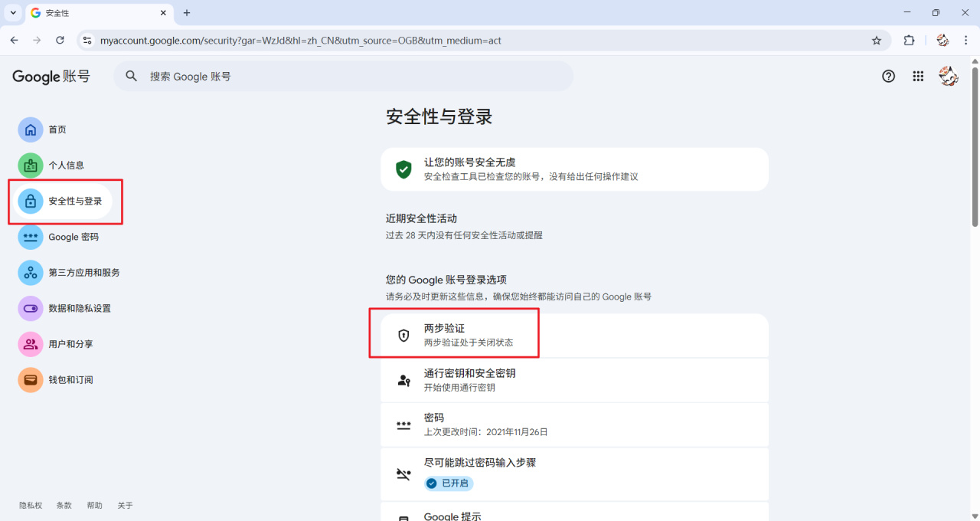Click 过去 28 天内没有任何安全性活动或提醒 text
Viewport: 980px width, 521px height.
[464, 235]
